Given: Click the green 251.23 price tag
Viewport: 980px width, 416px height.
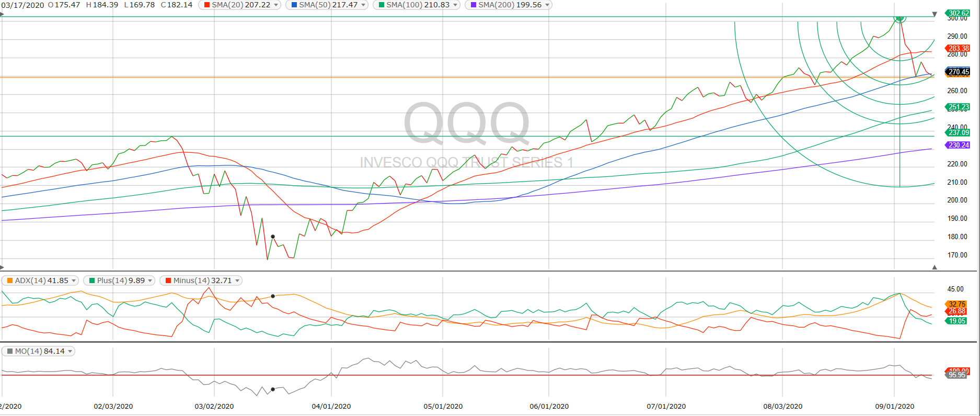Looking at the screenshot, I should click(x=958, y=107).
